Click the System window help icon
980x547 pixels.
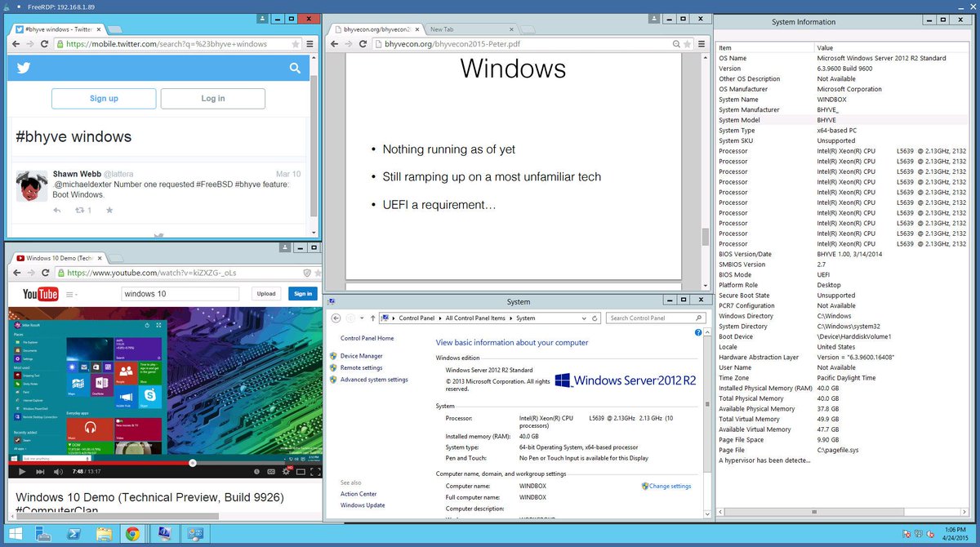click(699, 333)
